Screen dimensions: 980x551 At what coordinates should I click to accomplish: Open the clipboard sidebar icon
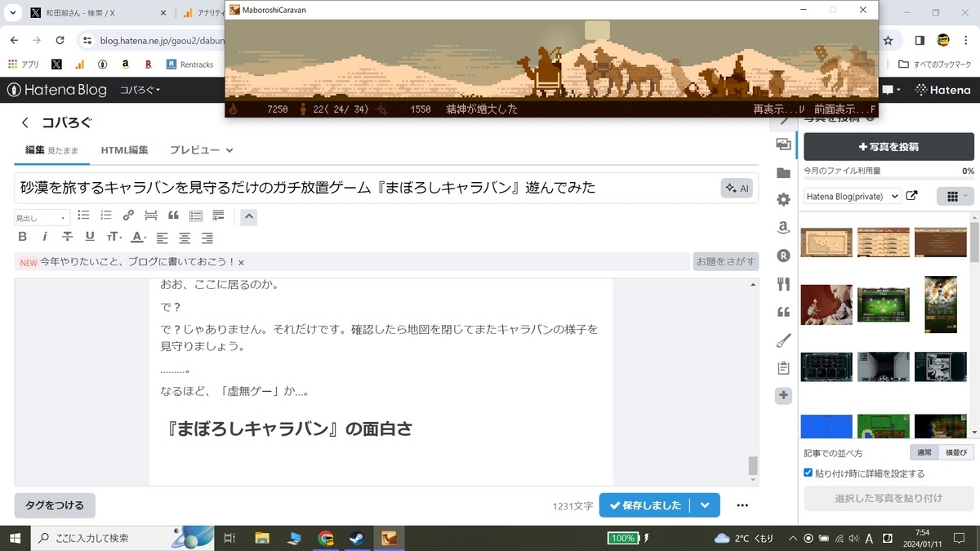(x=783, y=367)
